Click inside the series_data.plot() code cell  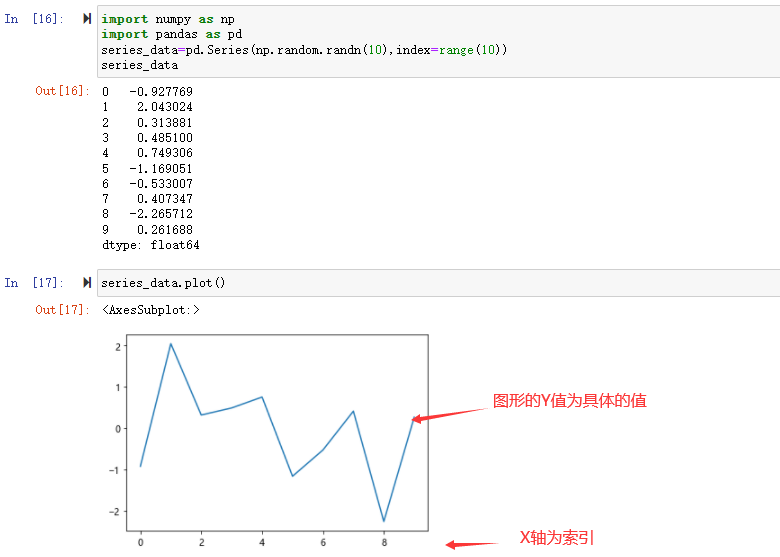163,283
